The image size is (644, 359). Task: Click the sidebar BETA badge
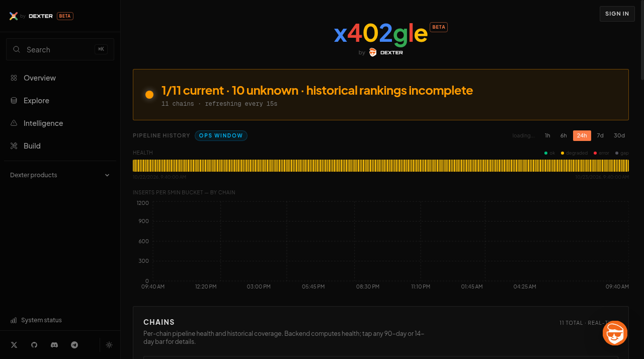65,16
